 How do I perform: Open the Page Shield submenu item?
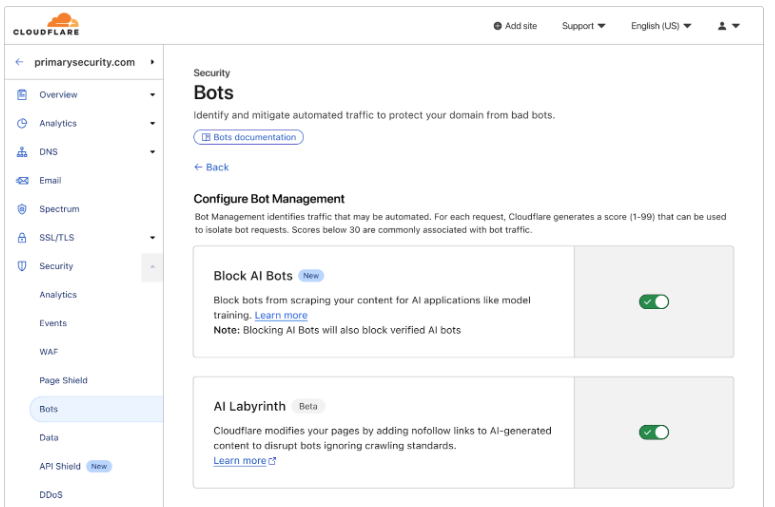pyautogui.click(x=63, y=380)
